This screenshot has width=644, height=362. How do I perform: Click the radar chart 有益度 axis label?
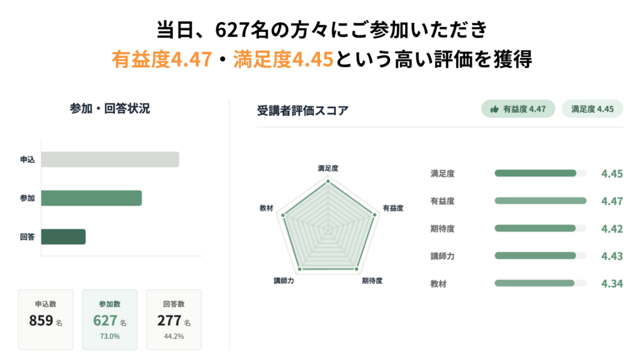coord(392,207)
